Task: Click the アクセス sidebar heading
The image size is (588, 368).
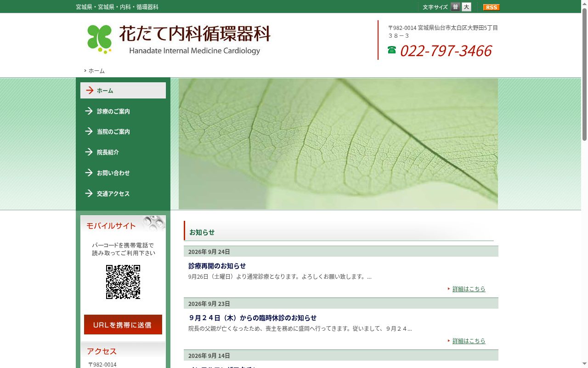Action: (102, 351)
